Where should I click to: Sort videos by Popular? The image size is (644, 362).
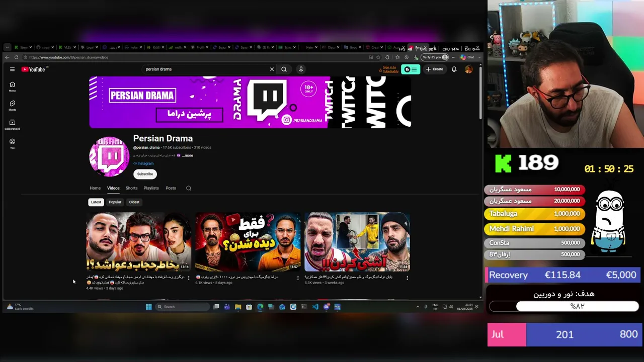(115, 202)
